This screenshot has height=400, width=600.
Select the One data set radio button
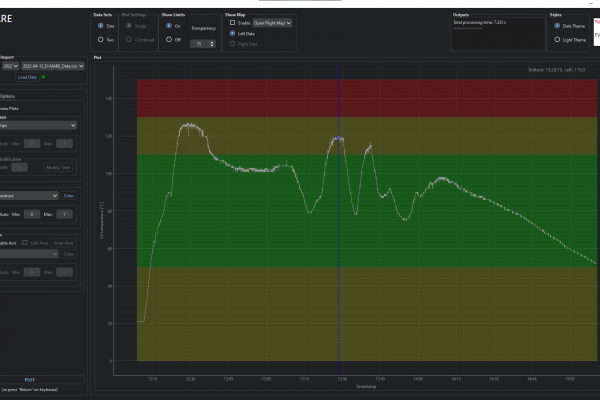tap(100, 26)
